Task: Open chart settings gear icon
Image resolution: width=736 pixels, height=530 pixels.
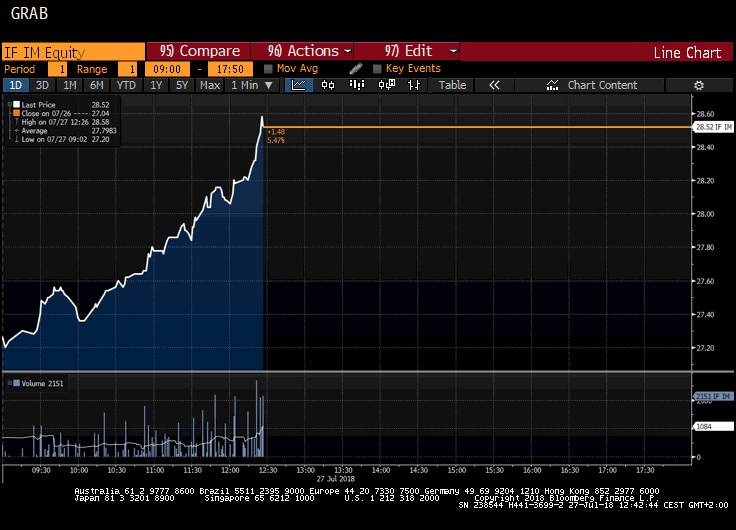Action: (699, 85)
